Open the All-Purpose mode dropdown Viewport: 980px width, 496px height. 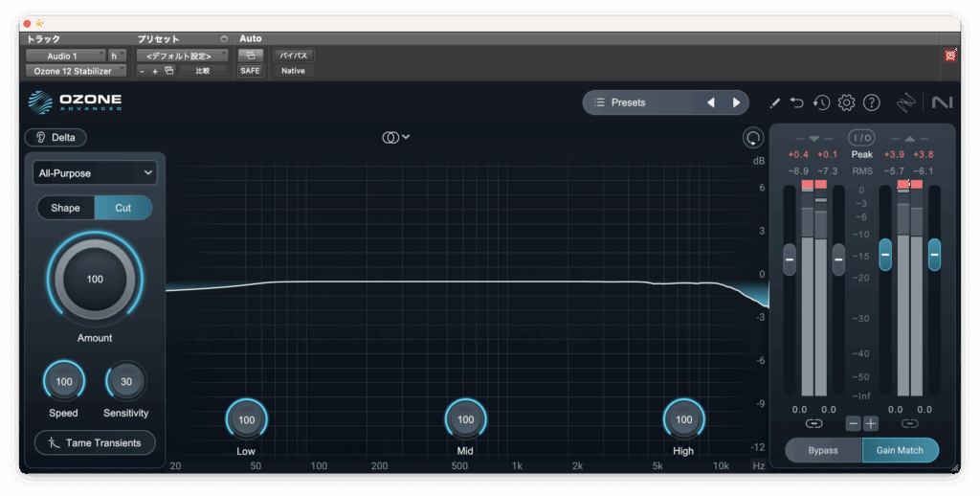tap(94, 173)
